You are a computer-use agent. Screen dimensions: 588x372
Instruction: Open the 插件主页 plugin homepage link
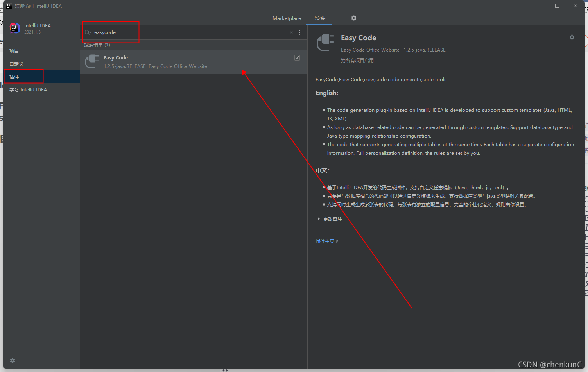click(x=327, y=241)
